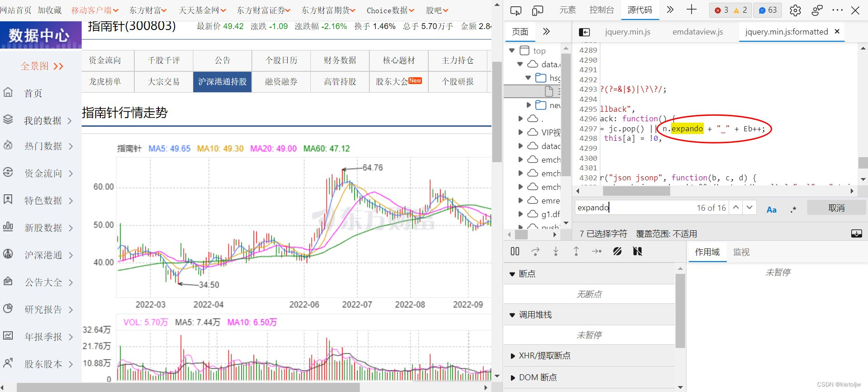This screenshot has width=868, height=392.
Task: Close the jquery.min.js:formatted tab
Action: point(837,31)
